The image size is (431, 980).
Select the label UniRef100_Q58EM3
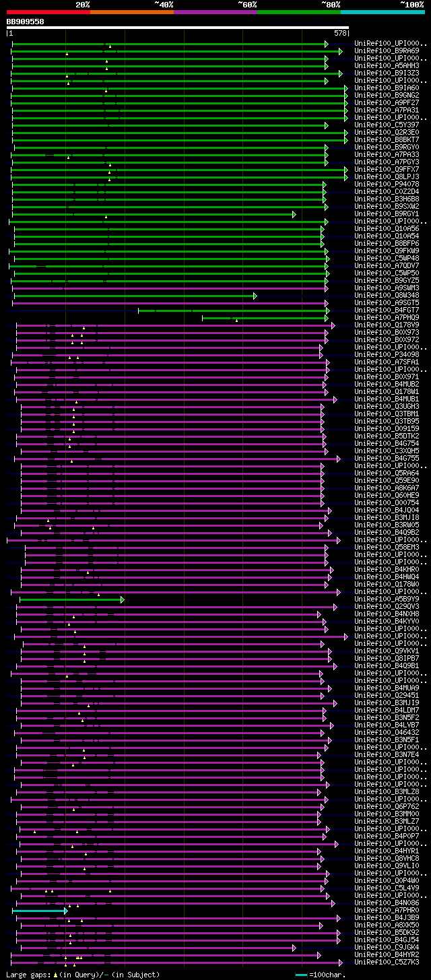coord(387,547)
